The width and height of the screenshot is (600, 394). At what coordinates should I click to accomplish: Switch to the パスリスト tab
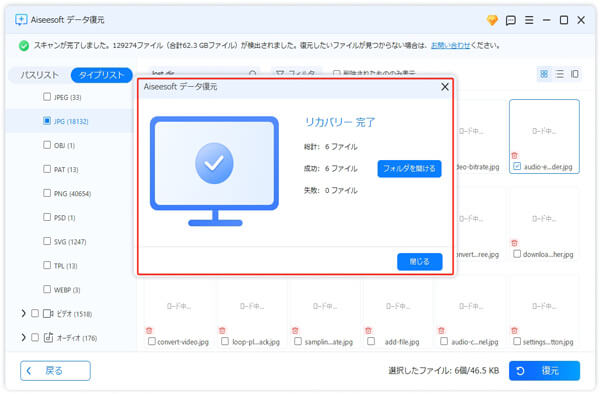click(x=39, y=75)
